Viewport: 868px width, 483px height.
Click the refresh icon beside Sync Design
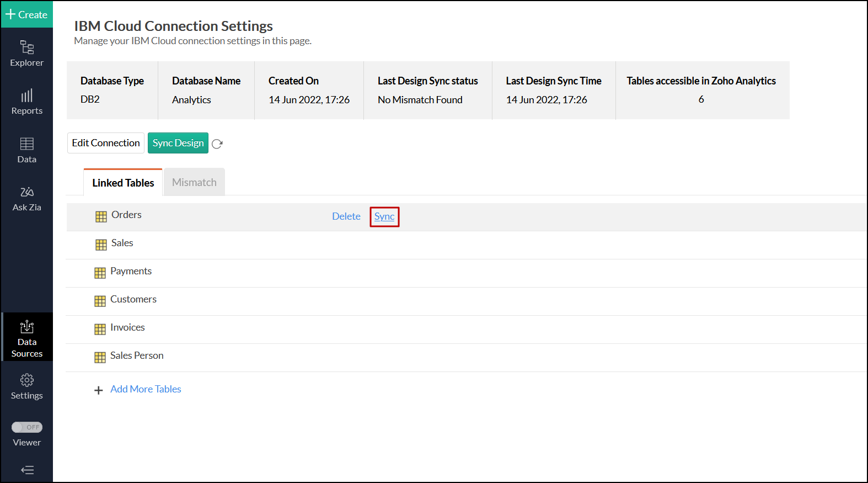217,144
